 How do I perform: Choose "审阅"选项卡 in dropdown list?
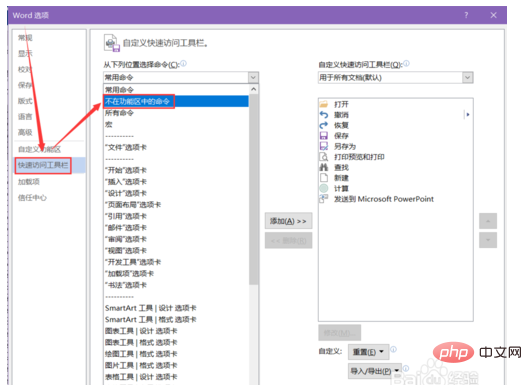(176, 239)
